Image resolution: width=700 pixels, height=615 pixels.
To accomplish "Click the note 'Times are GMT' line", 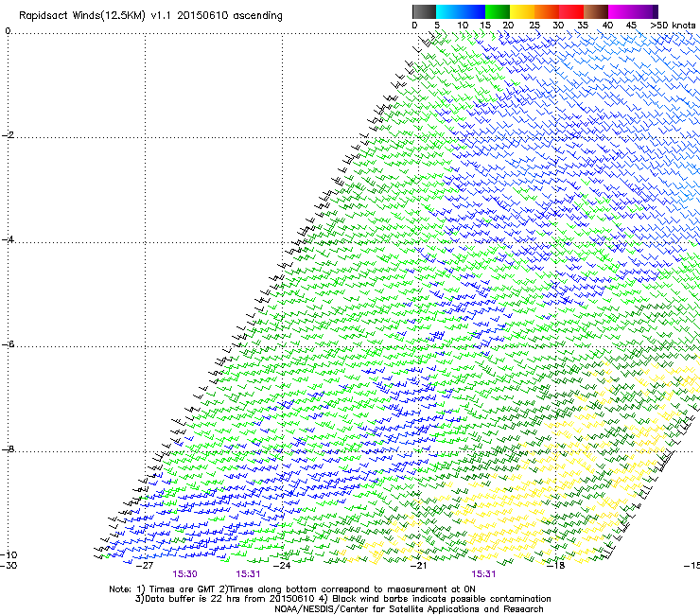I will [x=292, y=589].
